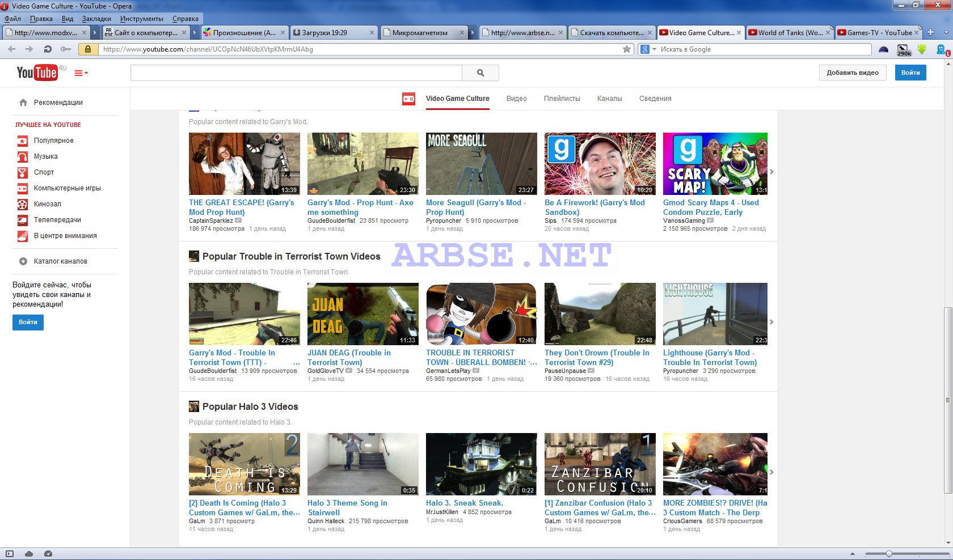Open More Seagull video title link
The height and width of the screenshot is (560, 953).
(x=476, y=207)
